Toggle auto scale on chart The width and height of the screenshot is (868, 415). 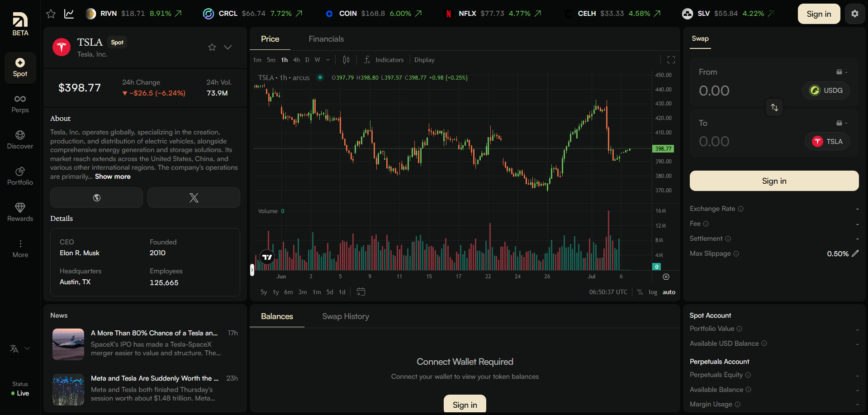coord(669,292)
